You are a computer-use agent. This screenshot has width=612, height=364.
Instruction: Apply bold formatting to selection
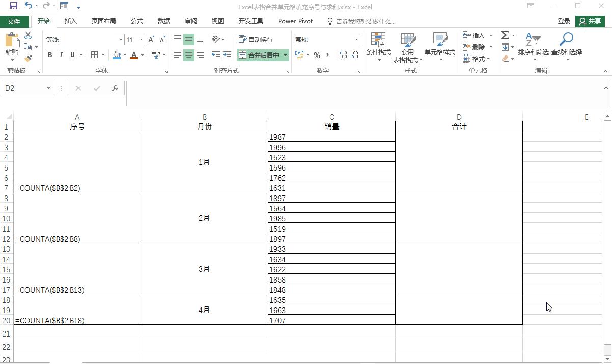[50, 55]
